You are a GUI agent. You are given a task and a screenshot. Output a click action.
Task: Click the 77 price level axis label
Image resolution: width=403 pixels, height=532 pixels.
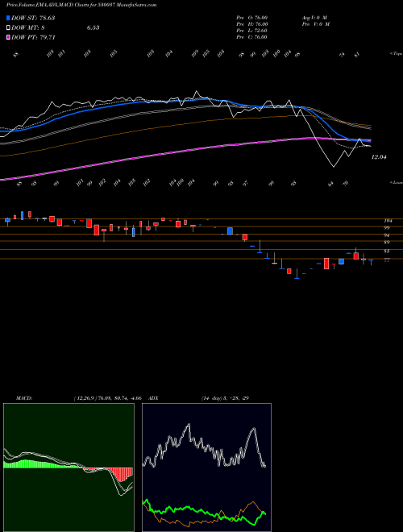click(386, 260)
